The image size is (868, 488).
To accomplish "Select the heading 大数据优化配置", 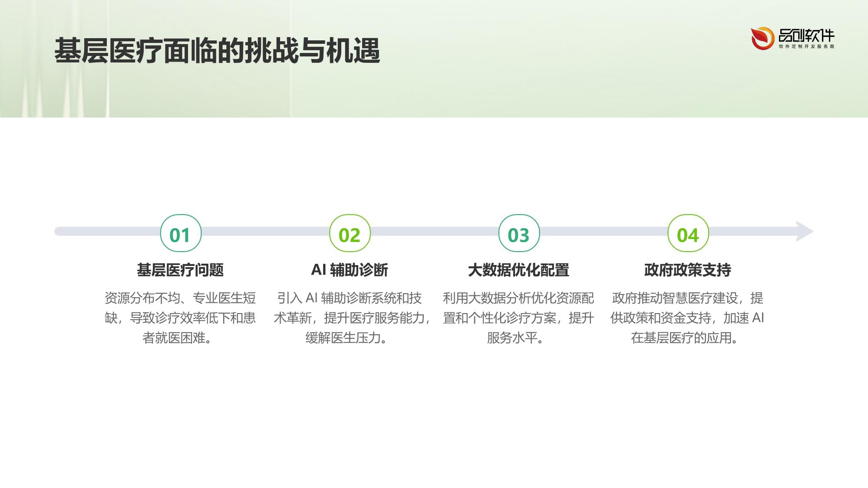I will click(518, 270).
